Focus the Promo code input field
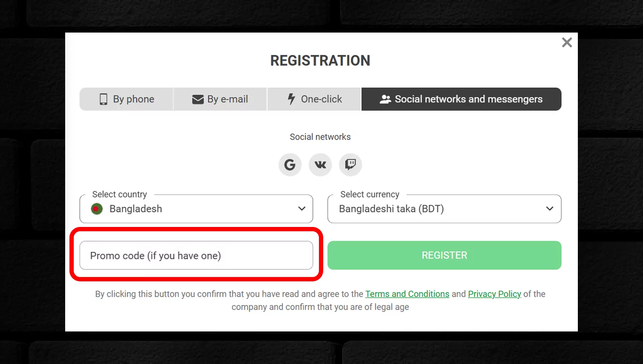643x364 pixels. [196, 255]
